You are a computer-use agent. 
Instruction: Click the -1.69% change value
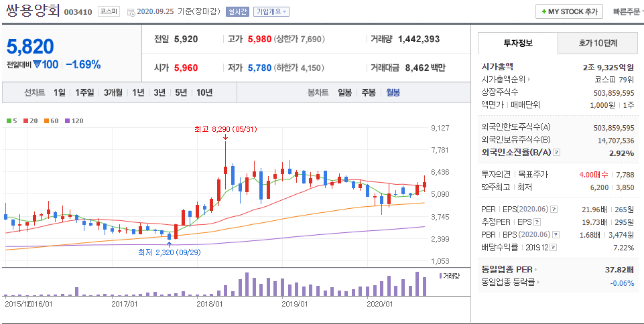point(83,65)
